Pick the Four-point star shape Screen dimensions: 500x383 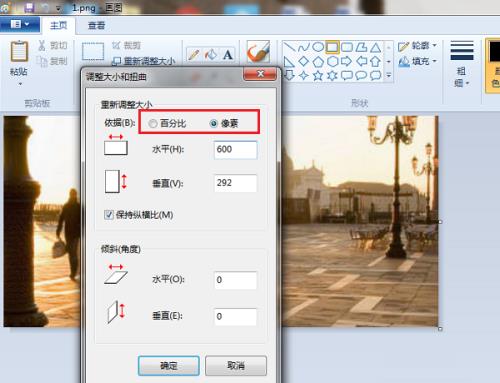(303, 76)
